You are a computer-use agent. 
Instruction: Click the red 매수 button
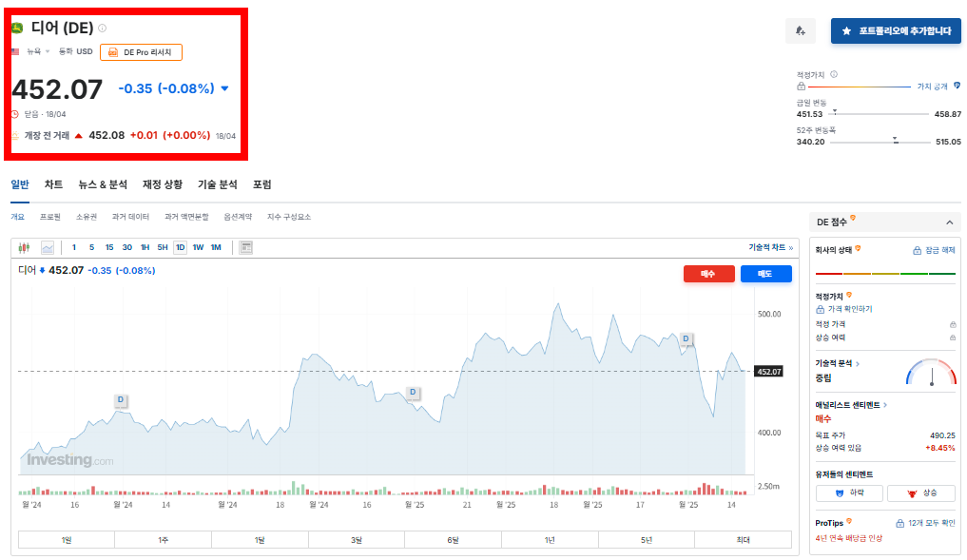point(708,274)
